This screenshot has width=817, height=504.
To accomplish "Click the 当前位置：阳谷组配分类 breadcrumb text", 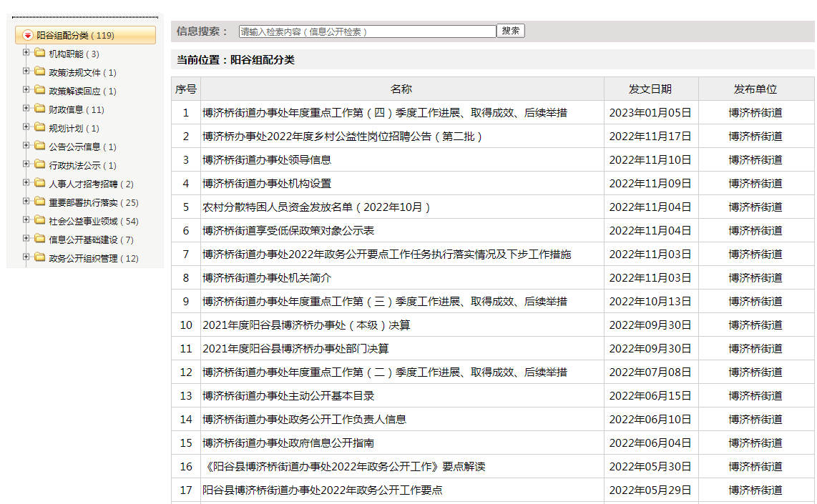I will (x=235, y=60).
